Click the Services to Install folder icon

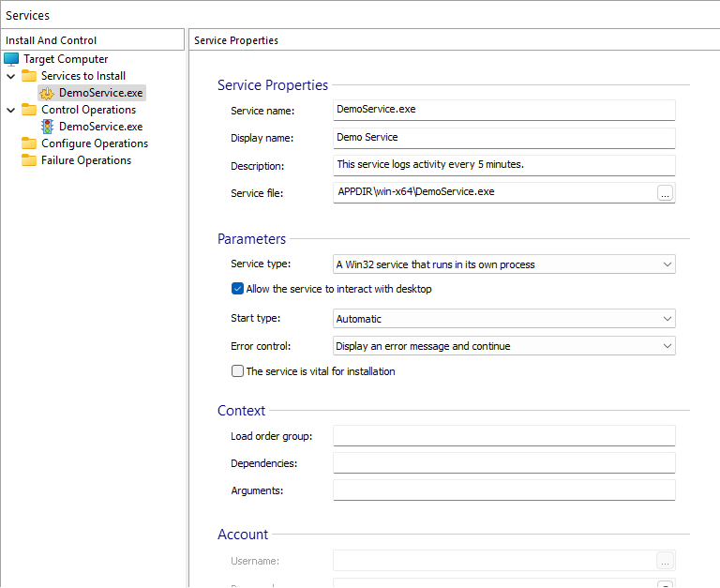click(29, 76)
